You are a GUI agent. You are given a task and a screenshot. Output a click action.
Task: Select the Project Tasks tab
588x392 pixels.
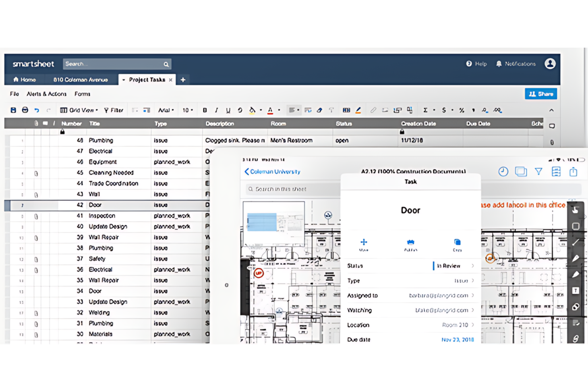click(x=147, y=79)
